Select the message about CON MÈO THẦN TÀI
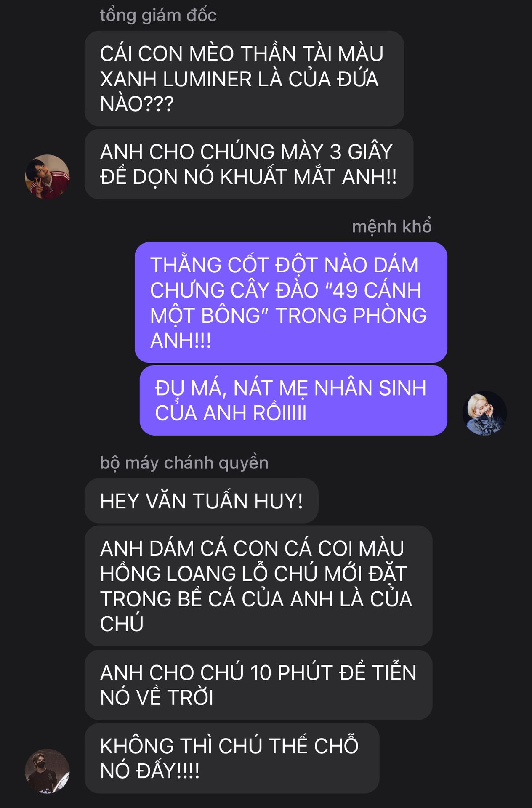This screenshot has width=532, height=808. coord(244,79)
